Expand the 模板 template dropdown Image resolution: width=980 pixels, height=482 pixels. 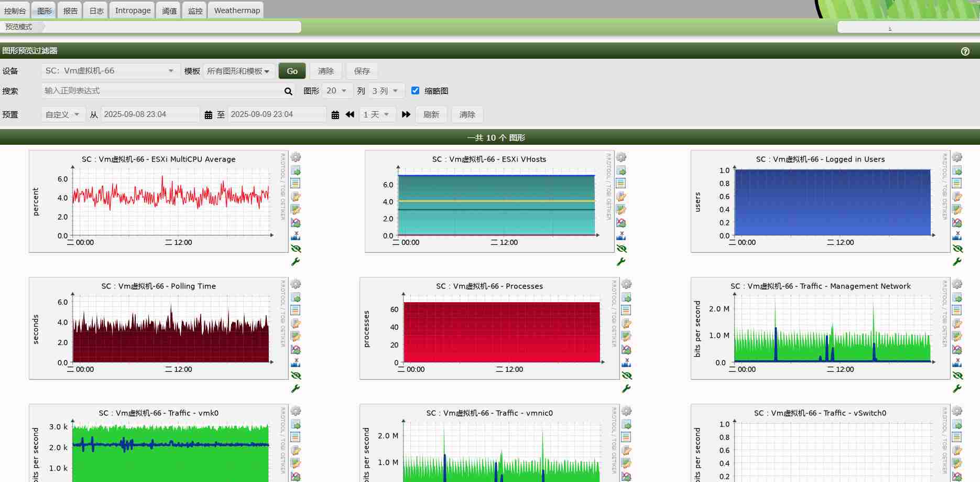(x=238, y=71)
